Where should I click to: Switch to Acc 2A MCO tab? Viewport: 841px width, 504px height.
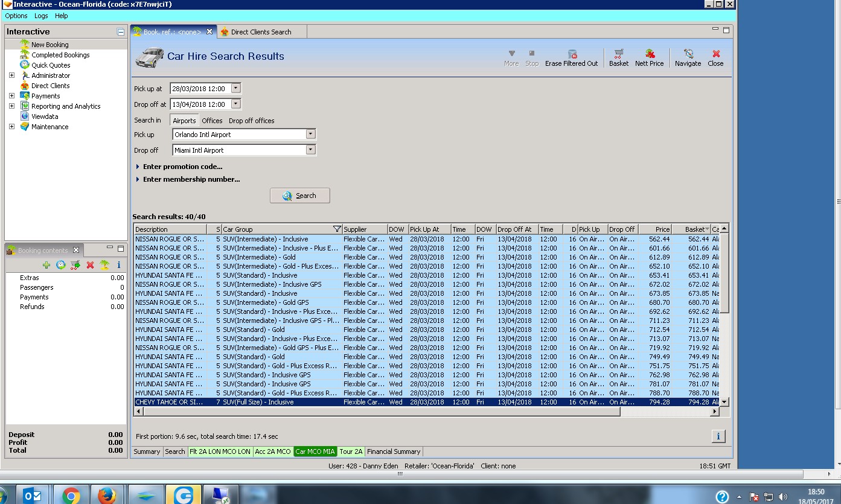click(273, 451)
